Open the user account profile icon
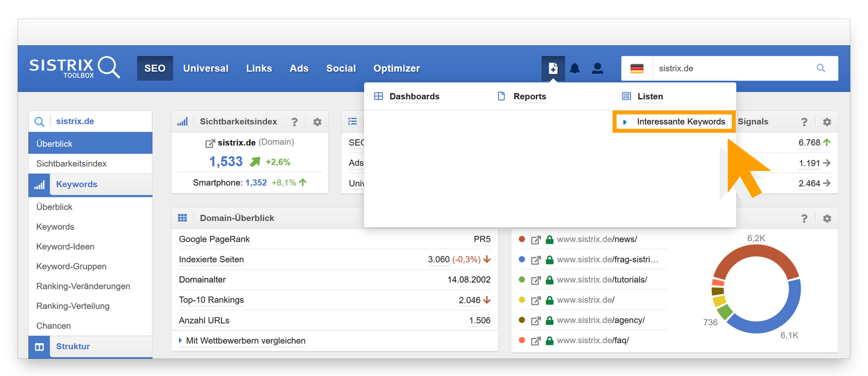The width and height of the screenshot is (868, 376). [597, 69]
